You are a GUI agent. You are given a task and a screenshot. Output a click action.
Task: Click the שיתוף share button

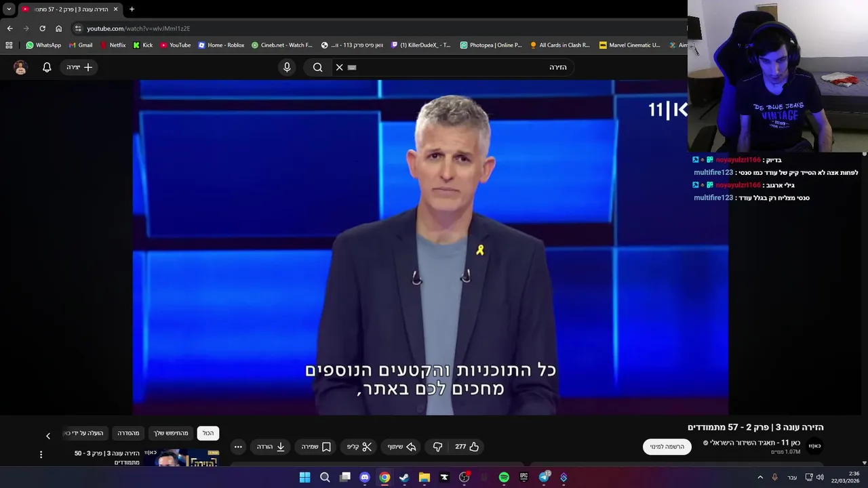[401, 447]
